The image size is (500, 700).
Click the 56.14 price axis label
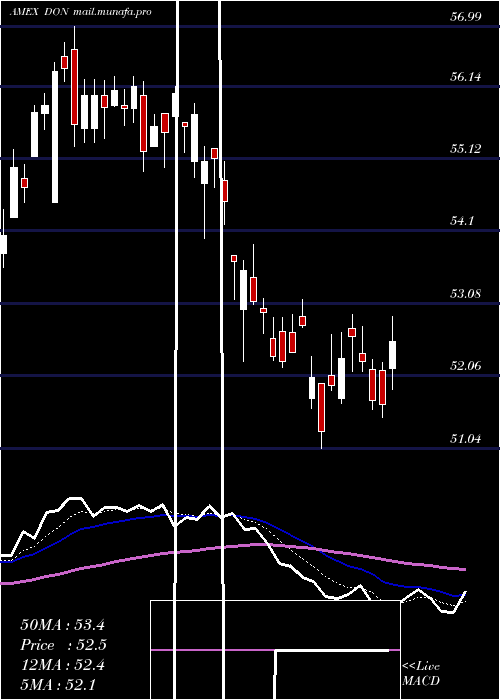(466, 77)
